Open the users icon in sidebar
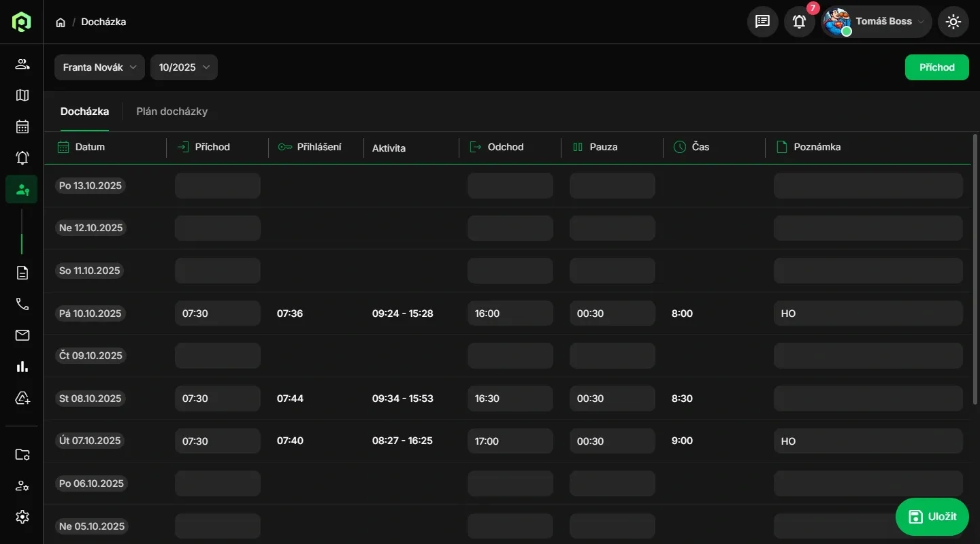The height and width of the screenshot is (544, 980). click(22, 65)
